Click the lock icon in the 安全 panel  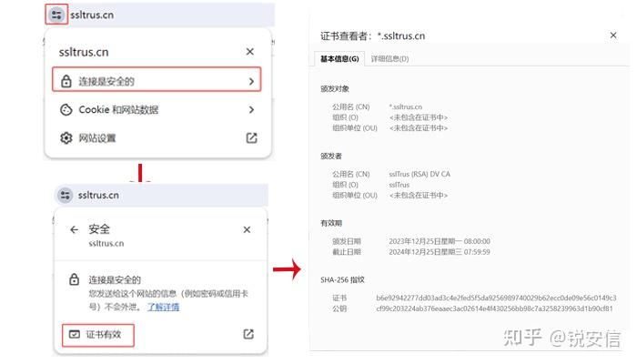74,279
